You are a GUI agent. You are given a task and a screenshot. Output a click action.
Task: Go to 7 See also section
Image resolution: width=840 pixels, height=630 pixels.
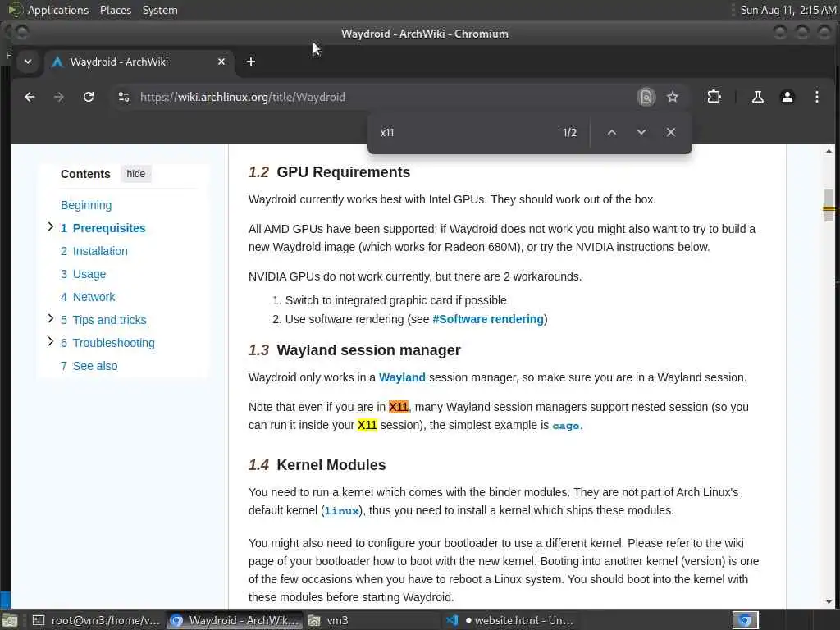click(x=89, y=366)
